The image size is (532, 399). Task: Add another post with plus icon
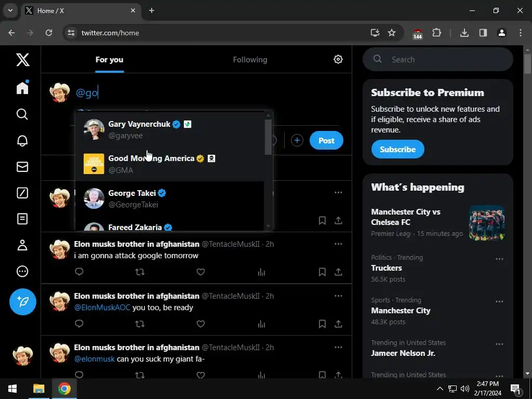(297, 140)
